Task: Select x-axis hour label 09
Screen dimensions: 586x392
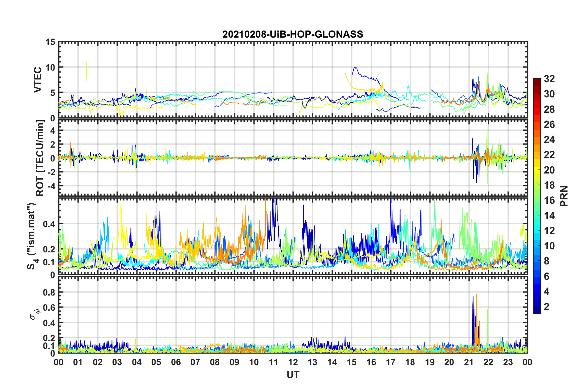Action: (x=234, y=362)
